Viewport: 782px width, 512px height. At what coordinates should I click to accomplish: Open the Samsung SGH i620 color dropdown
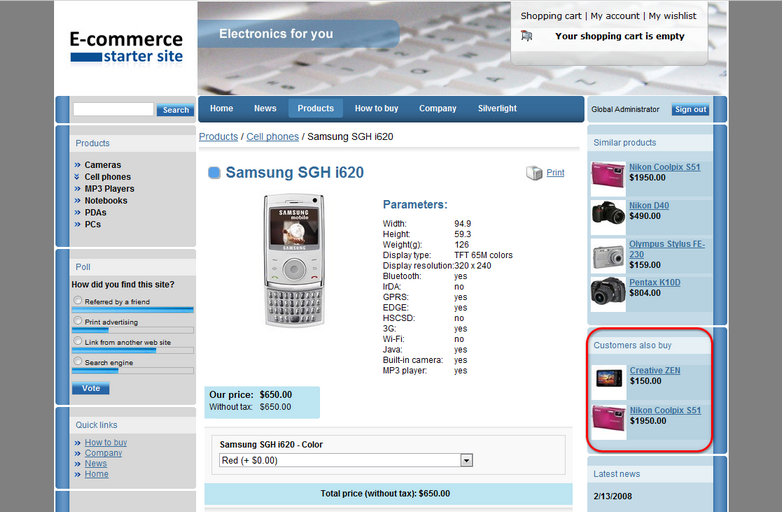(346, 460)
